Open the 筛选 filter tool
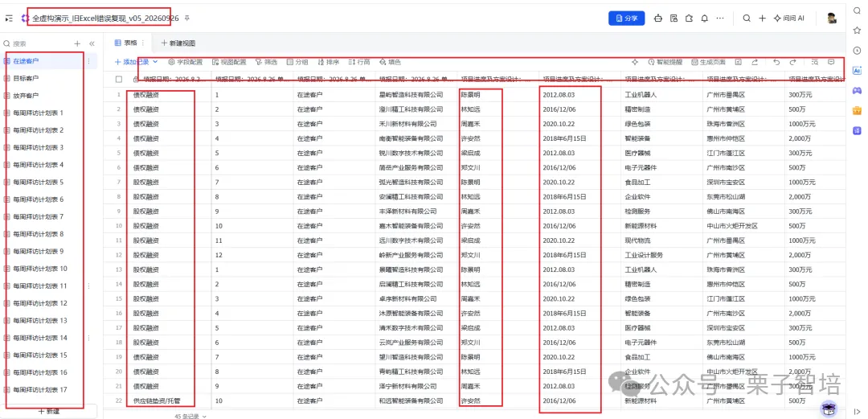Image resolution: width=868 pixels, height=419 pixels. (266, 62)
